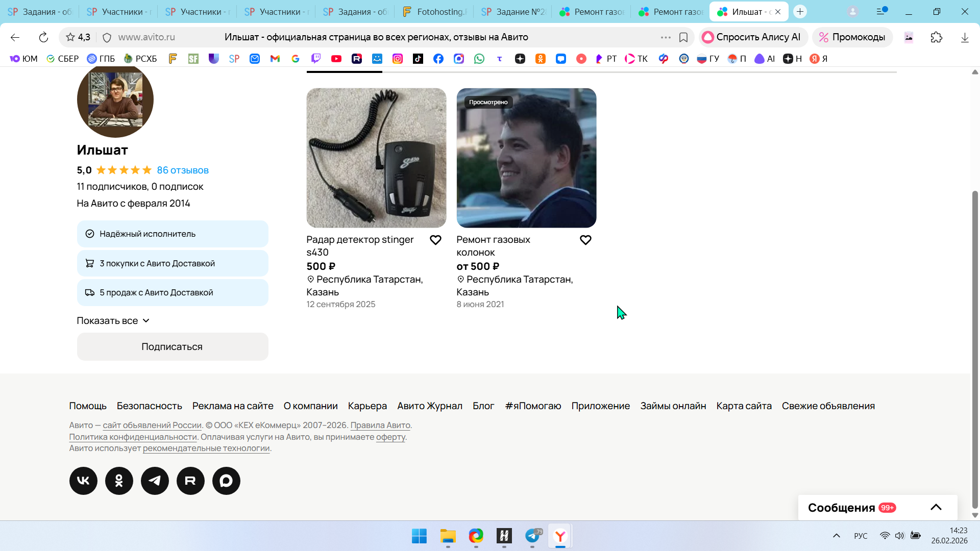Toggle favorite heart on the gas heater repair listing
Viewport: 980px width, 551px height.
[585, 240]
